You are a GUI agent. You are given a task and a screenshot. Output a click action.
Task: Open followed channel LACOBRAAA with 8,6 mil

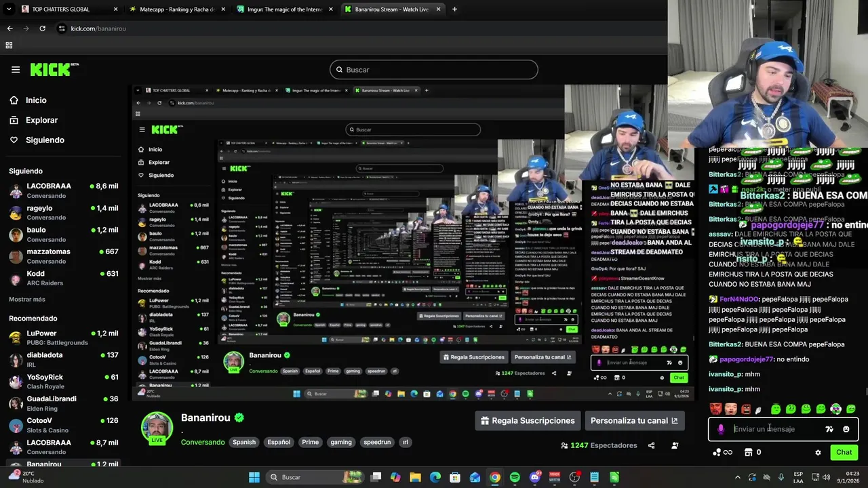point(64,190)
